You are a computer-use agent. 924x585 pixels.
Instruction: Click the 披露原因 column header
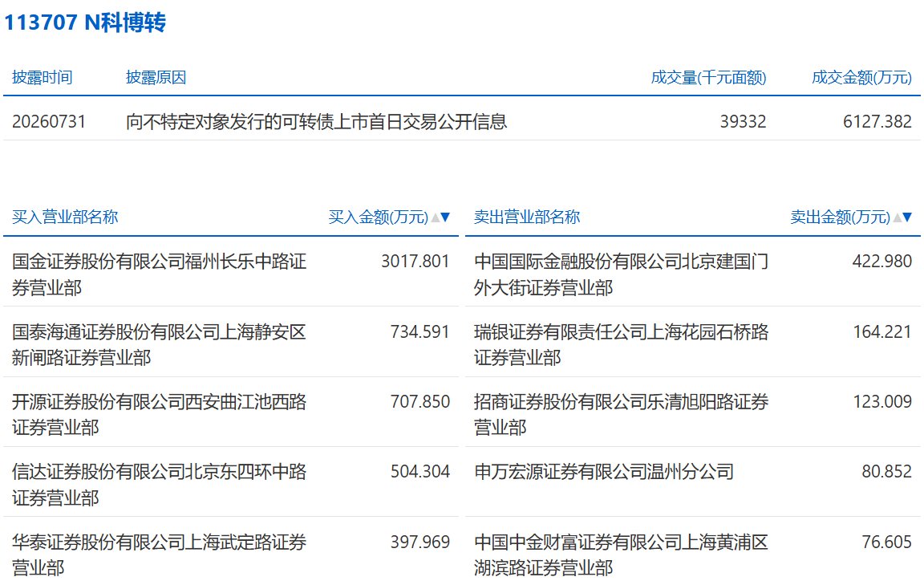click(x=156, y=77)
